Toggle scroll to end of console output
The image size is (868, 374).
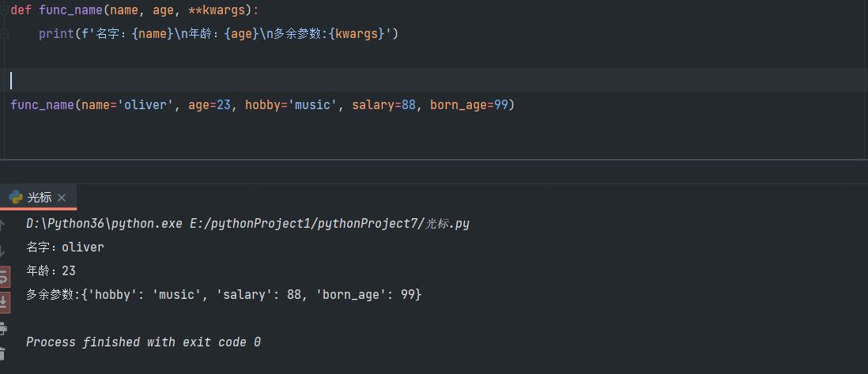[x=3, y=301]
